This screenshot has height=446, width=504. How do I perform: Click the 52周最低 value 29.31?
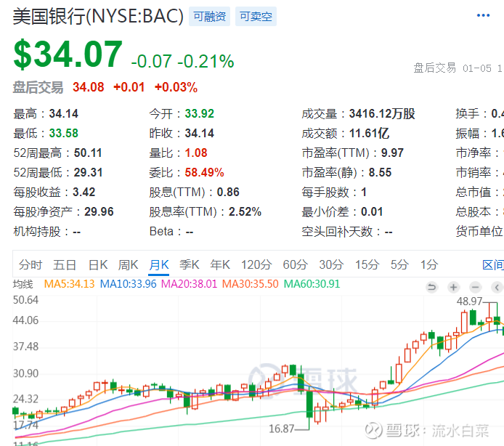pyautogui.click(x=88, y=172)
